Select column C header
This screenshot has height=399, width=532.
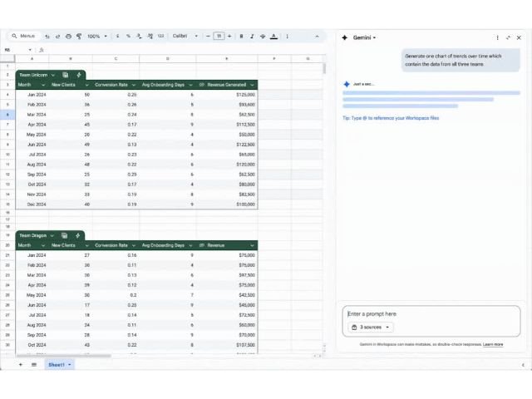(116, 59)
